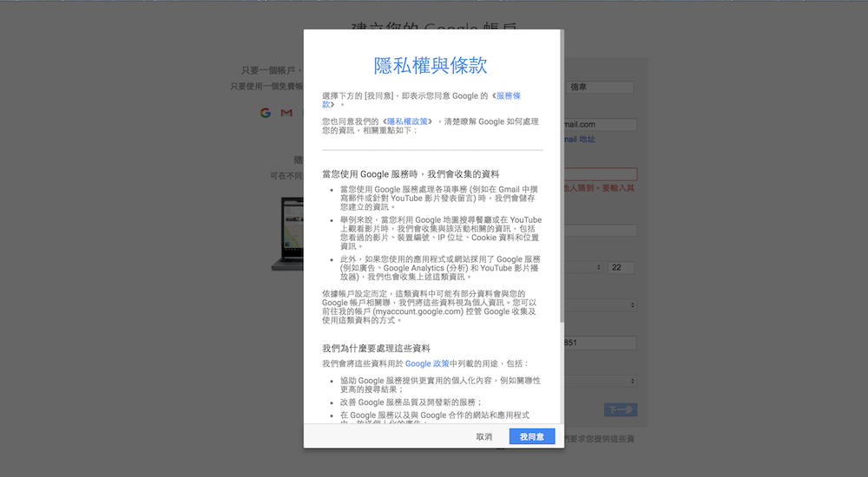Open the 隱私權政策 privacy policy link

click(407, 121)
